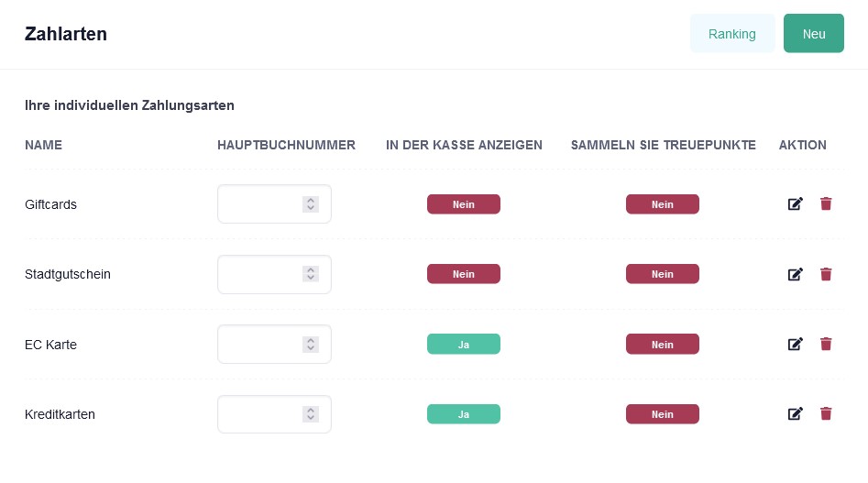Click the trash icon for Kreditkarten
This screenshot has height=483, width=868.
pyautogui.click(x=826, y=414)
